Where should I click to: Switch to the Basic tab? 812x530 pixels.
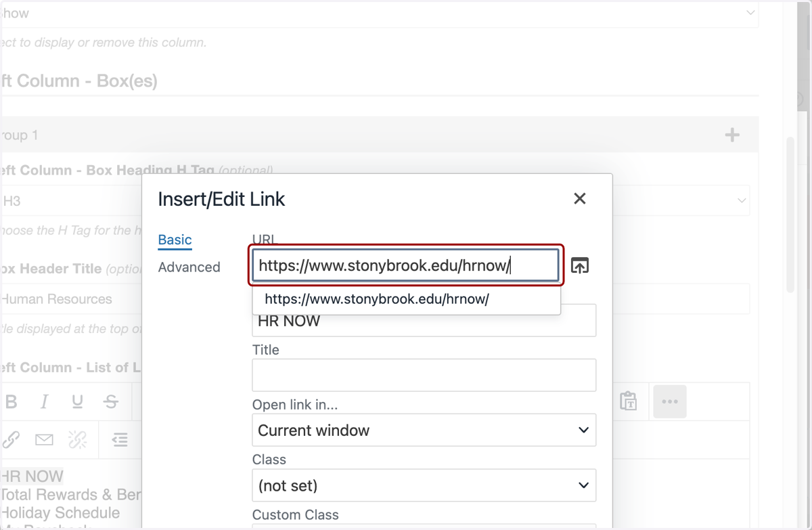coord(175,240)
